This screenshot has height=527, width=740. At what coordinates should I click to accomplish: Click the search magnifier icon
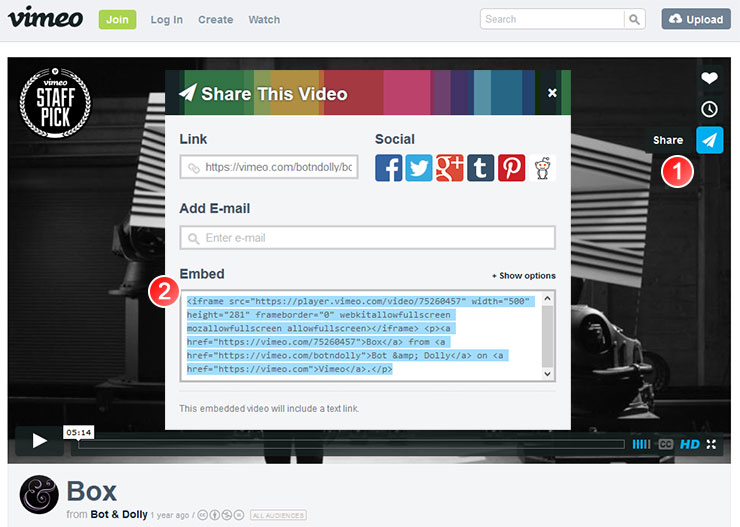pos(635,19)
